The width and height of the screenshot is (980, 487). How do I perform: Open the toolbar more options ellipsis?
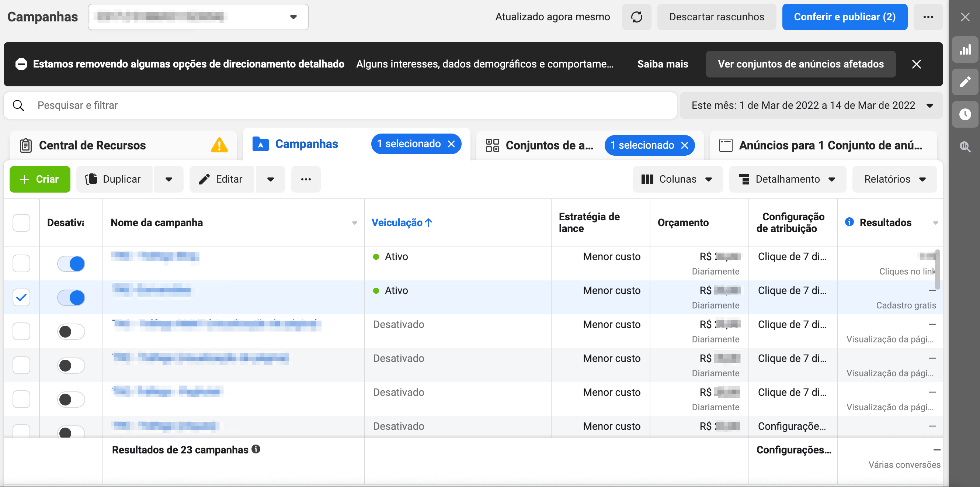coord(306,179)
